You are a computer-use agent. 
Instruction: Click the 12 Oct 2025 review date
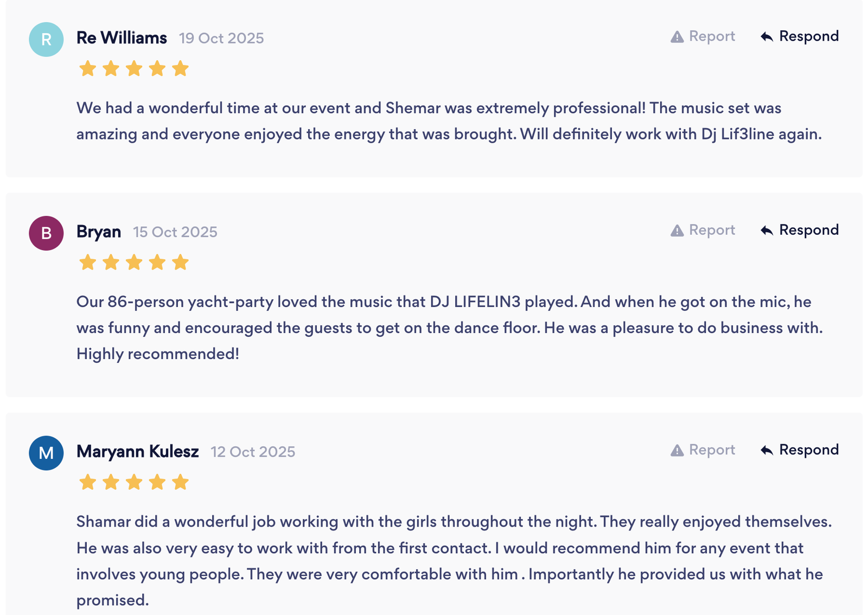coord(253,452)
